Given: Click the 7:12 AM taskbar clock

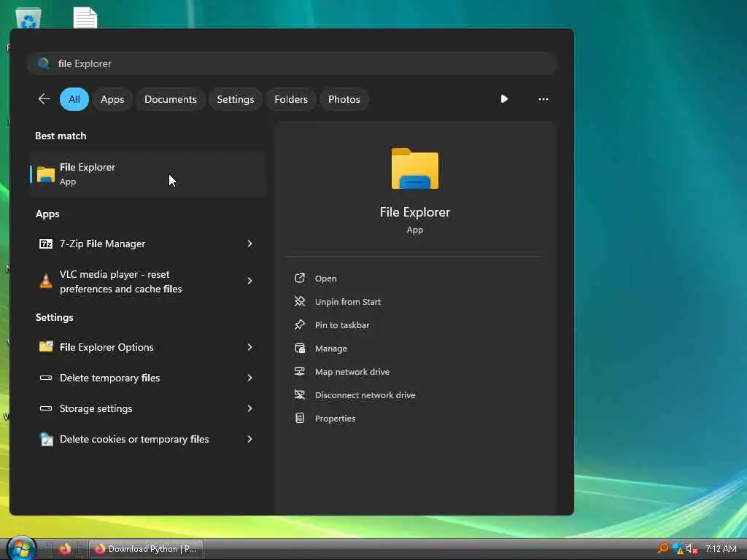Looking at the screenshot, I should [721, 549].
